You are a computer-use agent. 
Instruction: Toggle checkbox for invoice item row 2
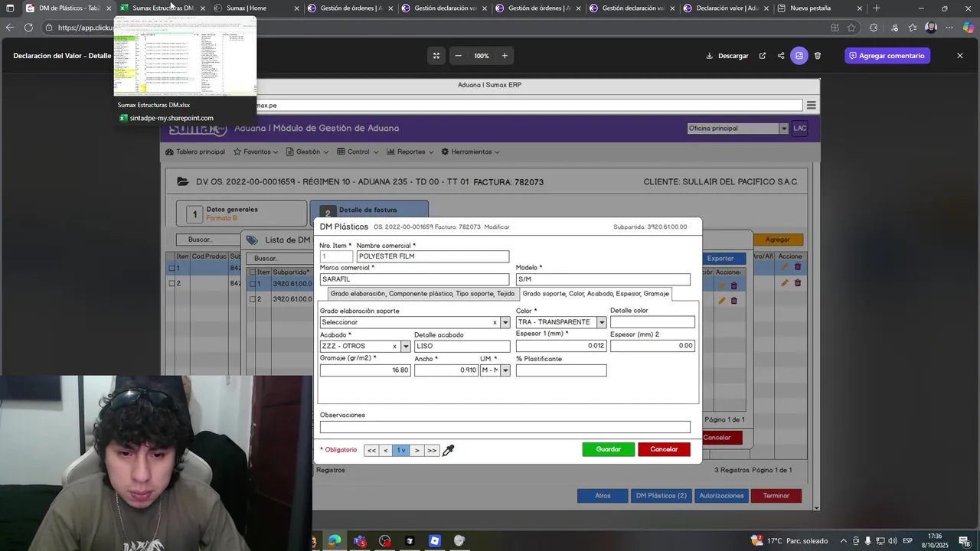pyautogui.click(x=172, y=283)
